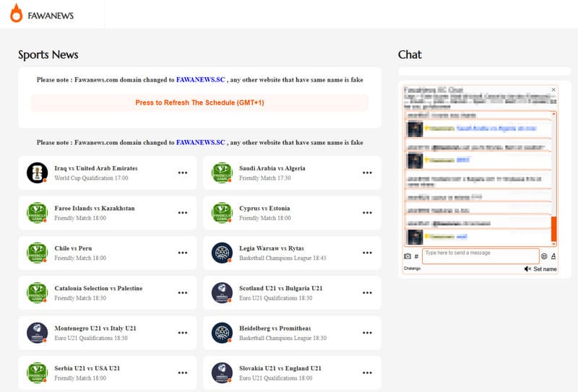Image resolution: width=578 pixels, height=392 pixels.
Task: Click the camera icon in chat
Action: tap(407, 256)
